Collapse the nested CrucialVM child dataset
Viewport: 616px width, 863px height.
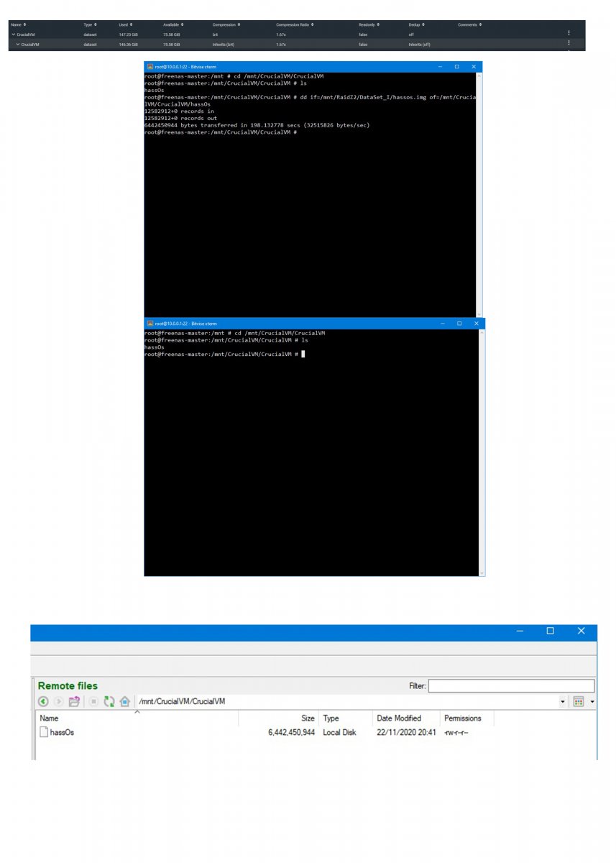pyautogui.click(x=18, y=45)
